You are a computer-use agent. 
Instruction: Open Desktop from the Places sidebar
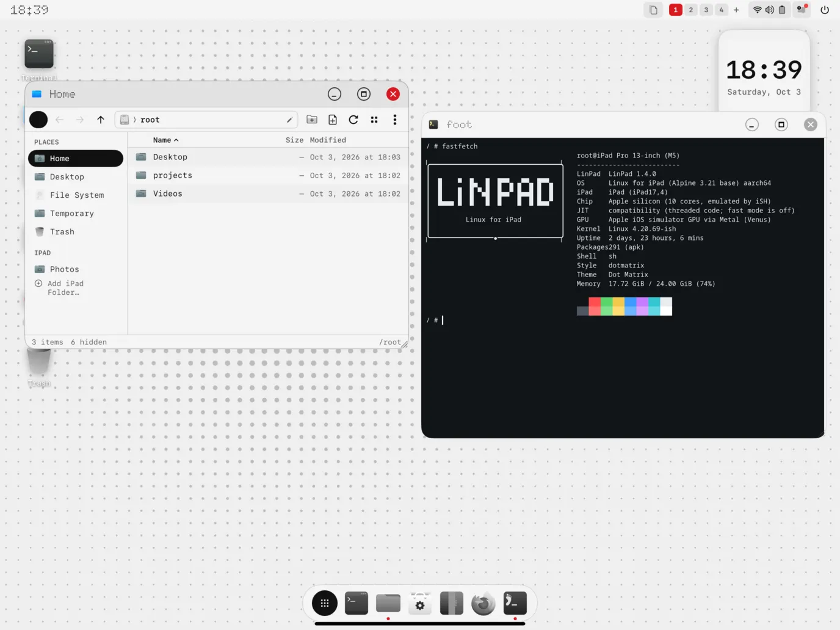click(76, 176)
